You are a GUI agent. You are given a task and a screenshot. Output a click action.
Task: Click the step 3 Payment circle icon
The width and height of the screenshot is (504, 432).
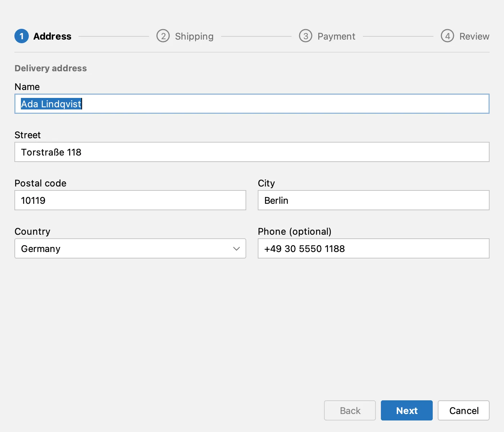click(306, 36)
